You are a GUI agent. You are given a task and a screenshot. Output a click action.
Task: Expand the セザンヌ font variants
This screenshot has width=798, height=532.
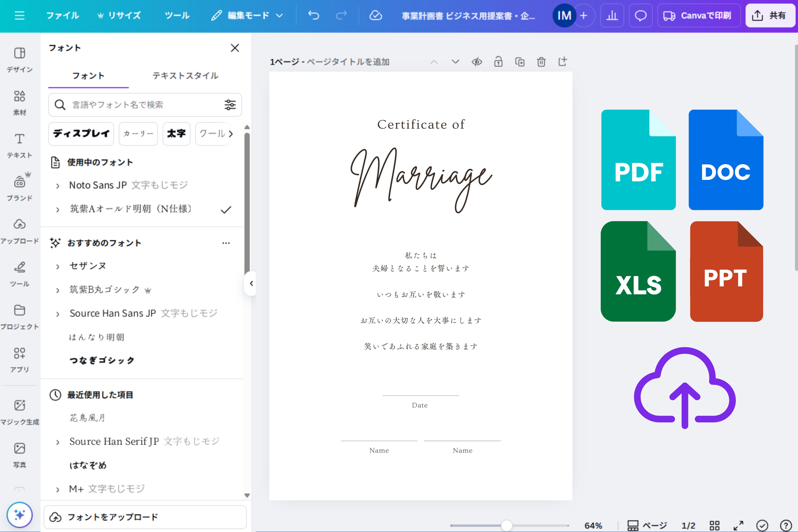click(58, 266)
